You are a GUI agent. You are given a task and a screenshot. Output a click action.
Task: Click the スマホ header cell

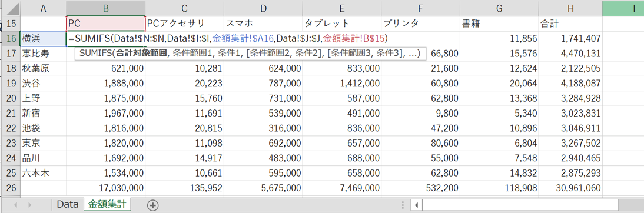click(263, 24)
